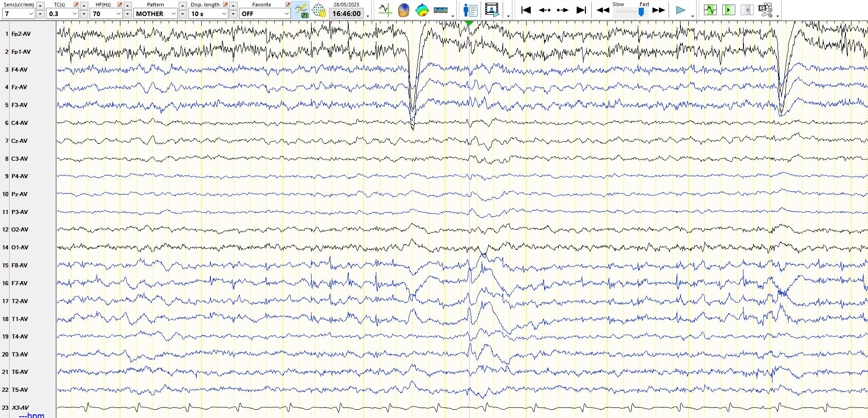868x418 pixels.
Task: Open the patient information panel
Action: pos(471,10)
